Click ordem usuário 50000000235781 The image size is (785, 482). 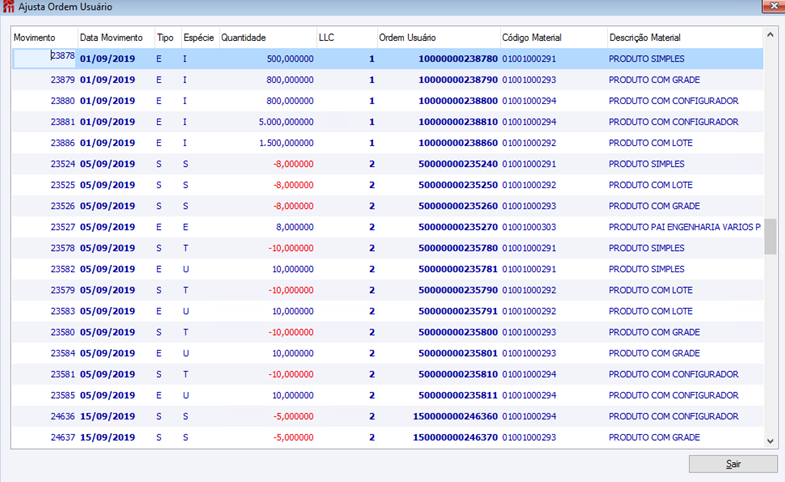(x=458, y=269)
